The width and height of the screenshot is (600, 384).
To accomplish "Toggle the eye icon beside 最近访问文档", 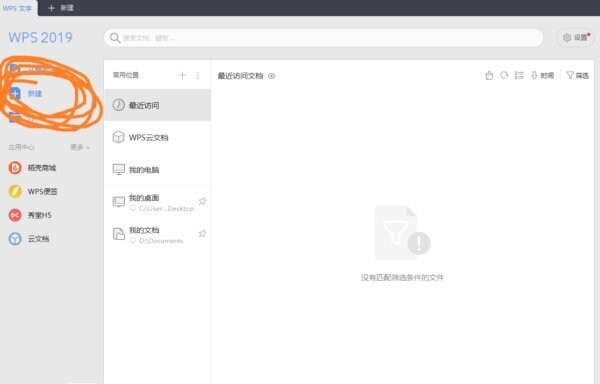I will 272,76.
